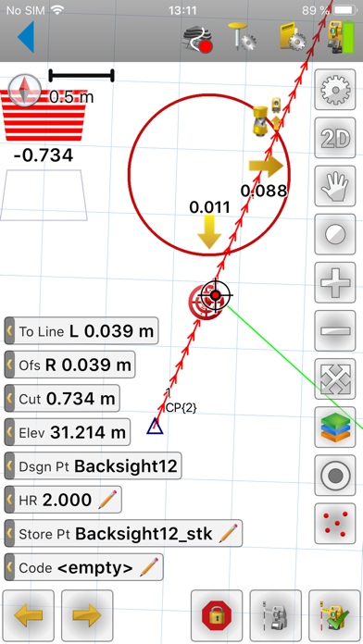The width and height of the screenshot is (363, 644).
Task: Open the red points scatter button
Action: [x=335, y=524]
